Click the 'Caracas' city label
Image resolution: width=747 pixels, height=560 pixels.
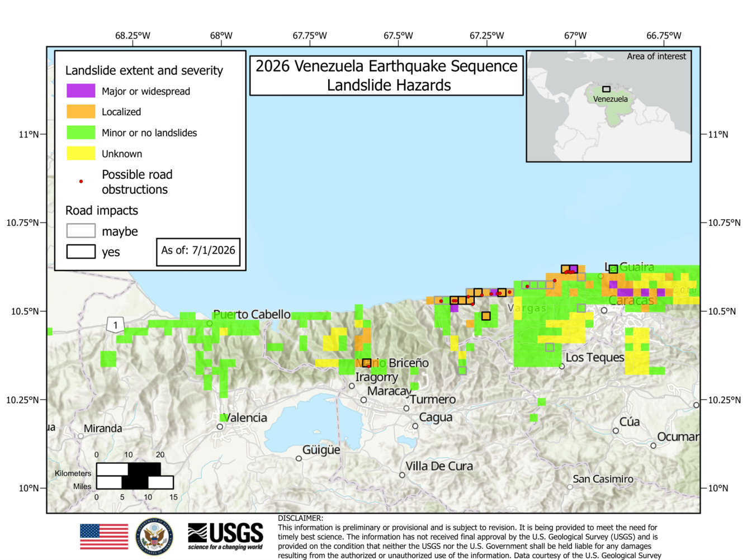pos(631,301)
